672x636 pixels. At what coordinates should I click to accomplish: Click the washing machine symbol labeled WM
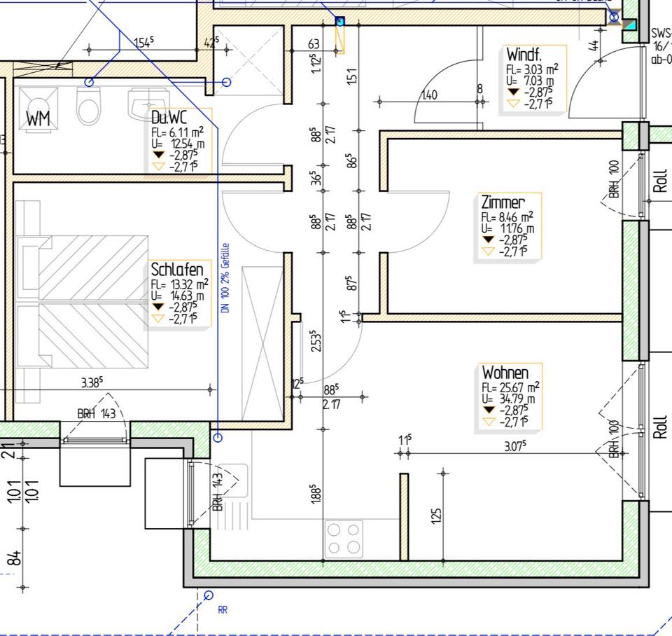click(x=38, y=118)
